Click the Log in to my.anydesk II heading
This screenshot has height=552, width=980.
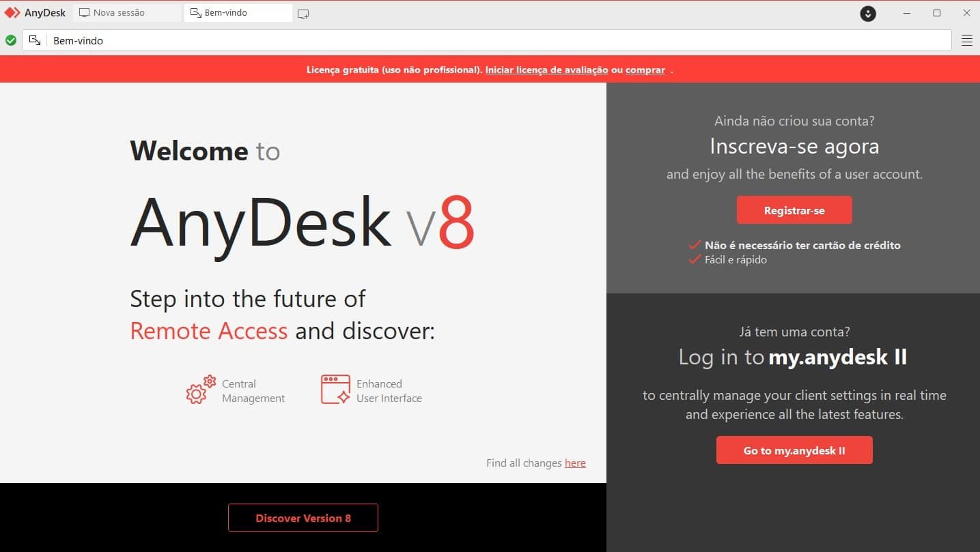tap(793, 357)
